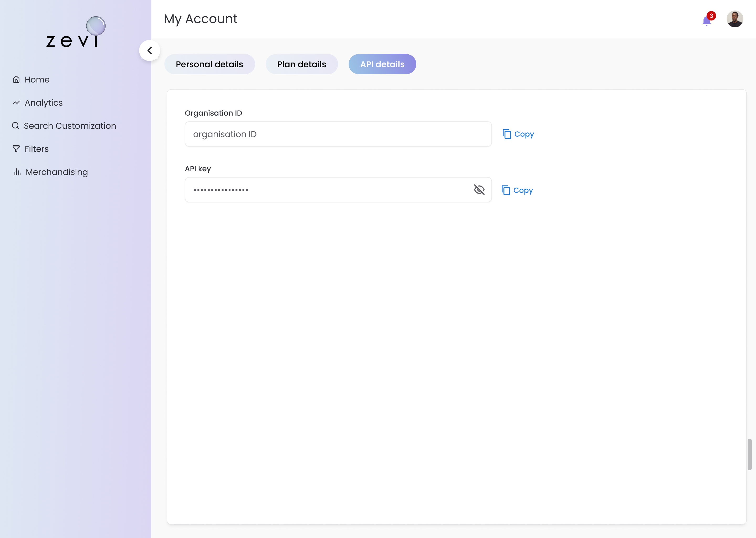The image size is (756, 538).
Task: Collapse the sidebar with chevron button
Action: (150, 50)
